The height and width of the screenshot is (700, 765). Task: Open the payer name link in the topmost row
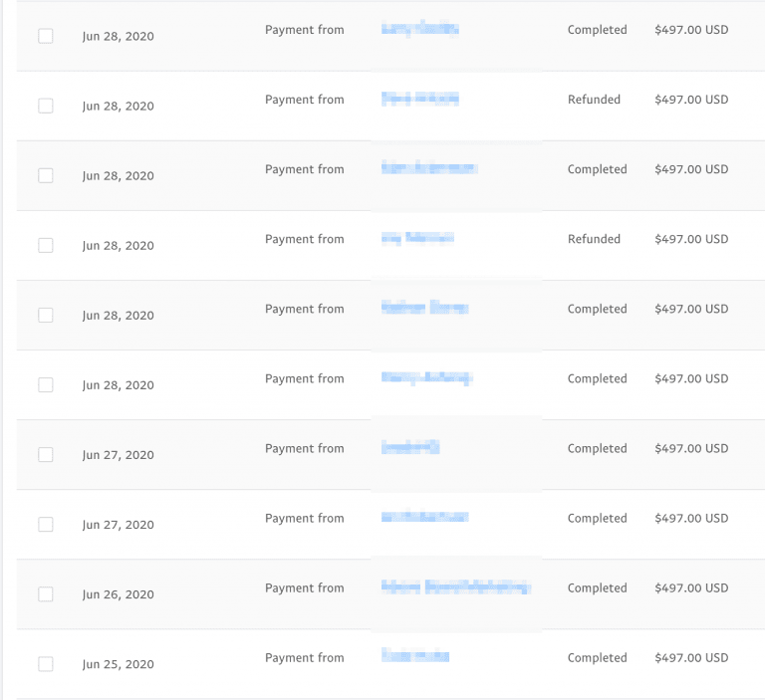coord(420,29)
